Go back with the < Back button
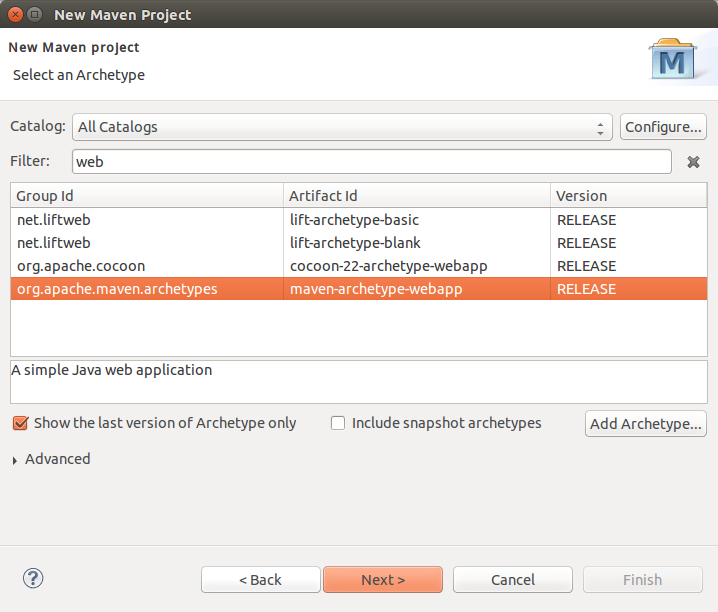This screenshot has width=718, height=612. tap(261, 580)
